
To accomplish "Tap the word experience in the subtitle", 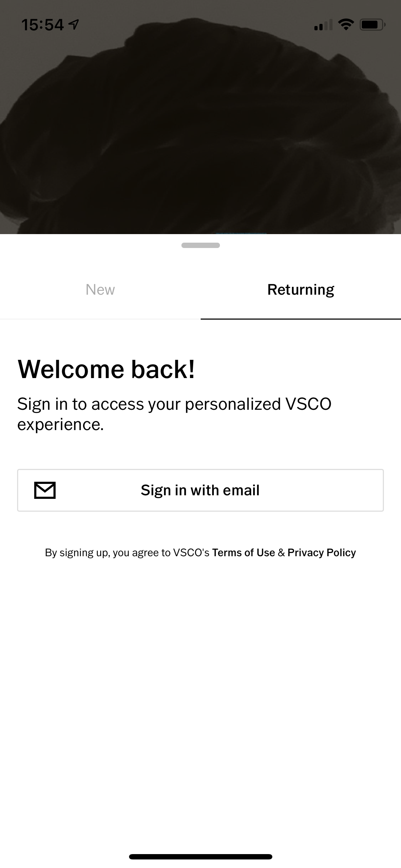I will coord(60,425).
